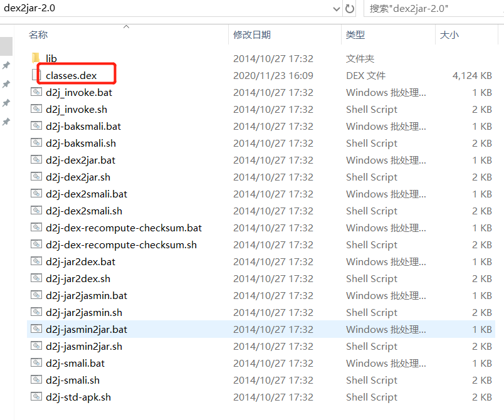Refresh the dex2jar-2.0 folder view
The width and height of the screenshot is (504, 420).
pos(350,8)
